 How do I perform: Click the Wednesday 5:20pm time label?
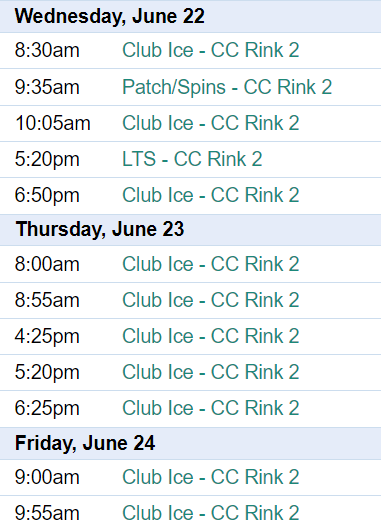click(47, 160)
